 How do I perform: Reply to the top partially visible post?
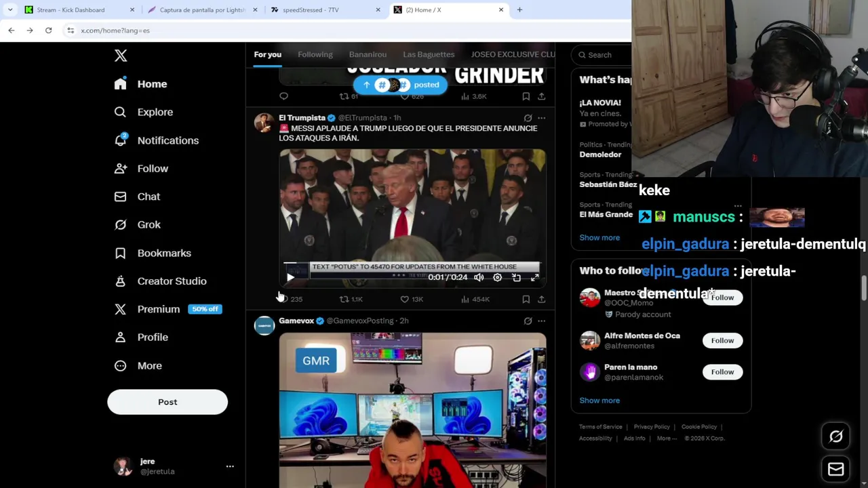283,96
